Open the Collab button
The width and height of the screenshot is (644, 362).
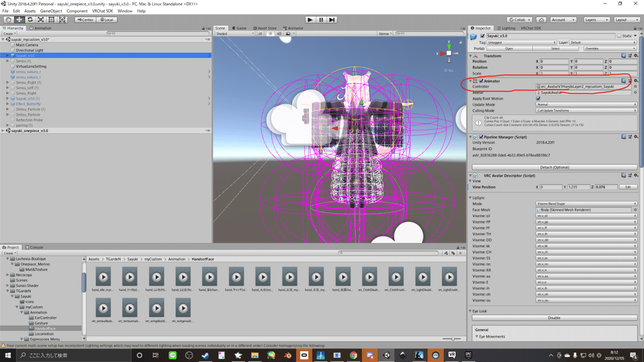(519, 20)
